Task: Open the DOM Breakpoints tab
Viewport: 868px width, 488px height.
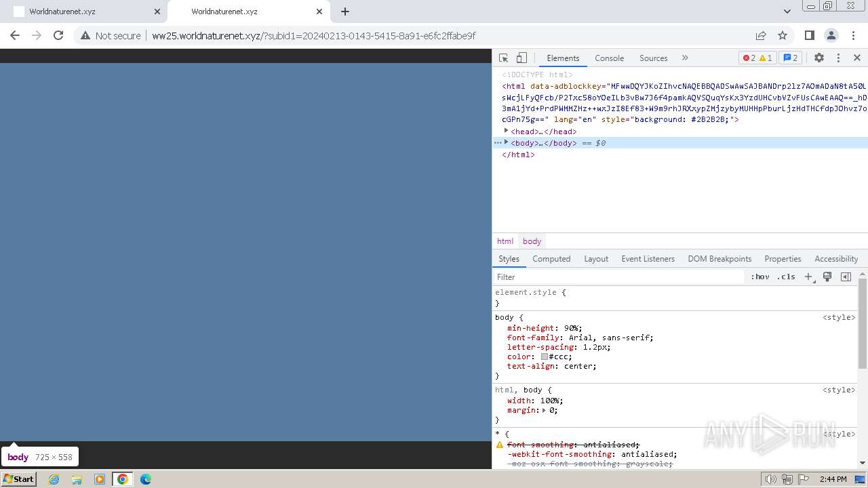Action: [x=719, y=259]
